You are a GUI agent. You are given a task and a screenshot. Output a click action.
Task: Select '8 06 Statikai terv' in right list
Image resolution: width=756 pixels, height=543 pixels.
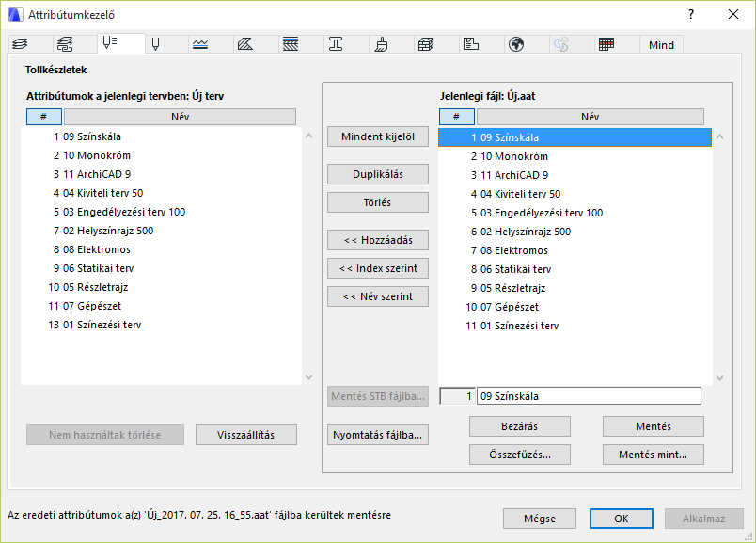tap(575, 269)
